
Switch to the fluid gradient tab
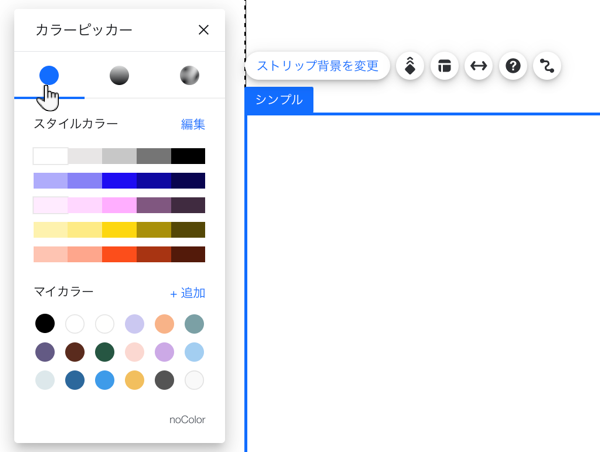click(x=189, y=75)
